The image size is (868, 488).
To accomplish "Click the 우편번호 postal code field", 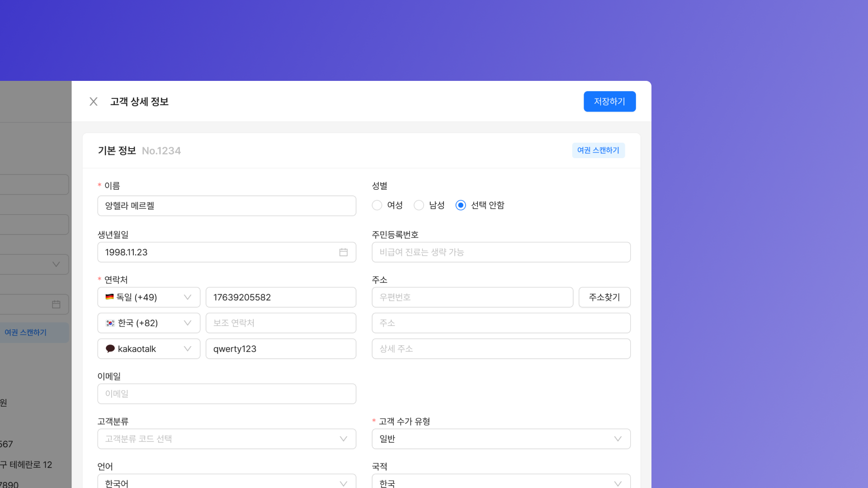I will click(x=472, y=297).
